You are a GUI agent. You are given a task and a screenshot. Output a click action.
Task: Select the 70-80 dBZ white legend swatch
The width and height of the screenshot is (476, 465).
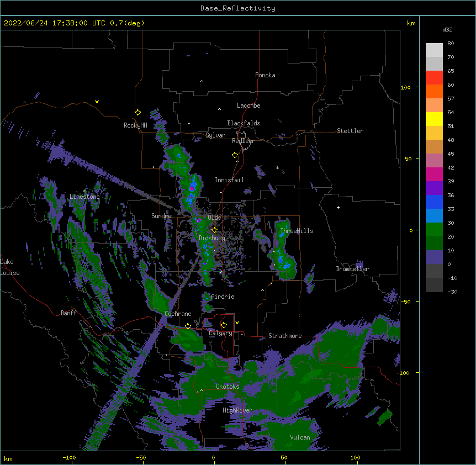(434, 50)
